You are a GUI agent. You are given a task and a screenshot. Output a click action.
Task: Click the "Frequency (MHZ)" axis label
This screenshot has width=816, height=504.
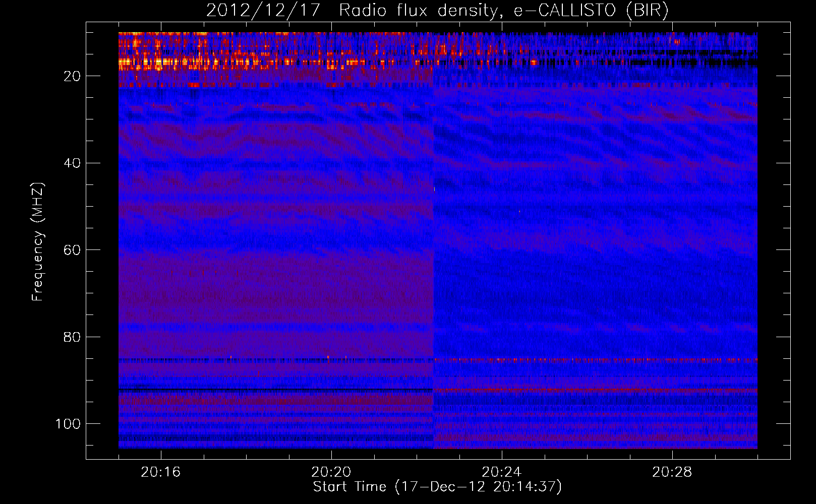pyautogui.click(x=38, y=241)
